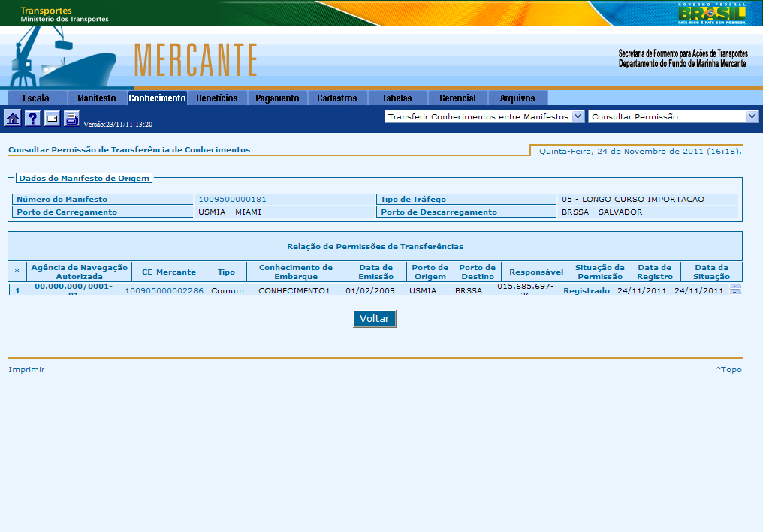Jump to top via ^Topo link

coord(728,369)
